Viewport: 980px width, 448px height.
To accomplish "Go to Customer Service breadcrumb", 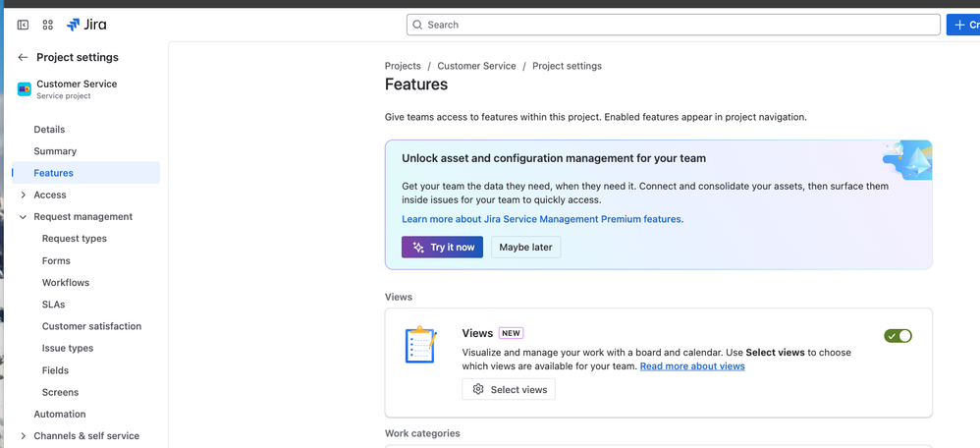I will pyautogui.click(x=477, y=66).
